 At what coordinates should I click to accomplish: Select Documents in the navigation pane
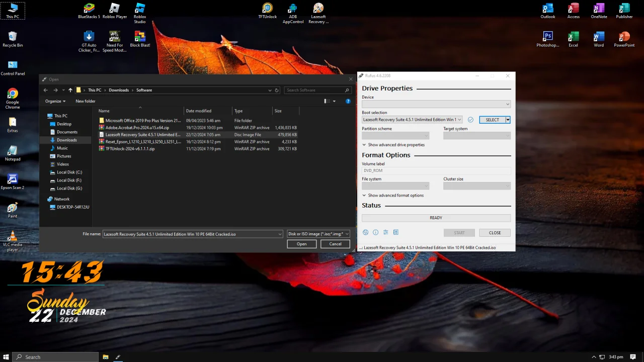point(67,132)
